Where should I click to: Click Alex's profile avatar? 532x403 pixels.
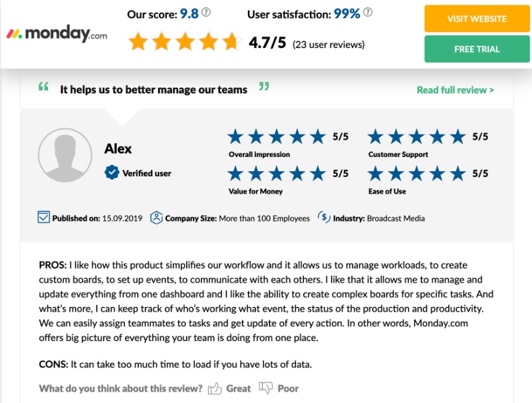tap(65, 155)
